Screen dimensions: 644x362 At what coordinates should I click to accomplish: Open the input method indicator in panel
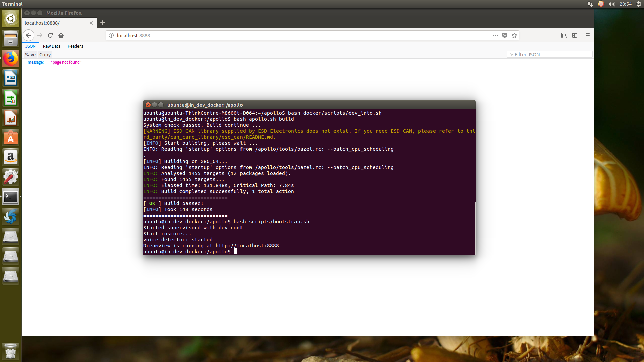click(x=601, y=4)
